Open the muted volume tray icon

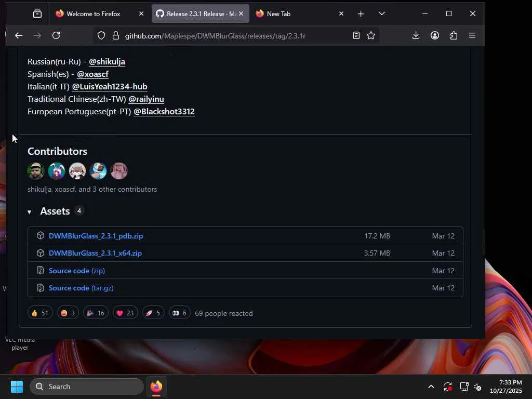(477, 387)
